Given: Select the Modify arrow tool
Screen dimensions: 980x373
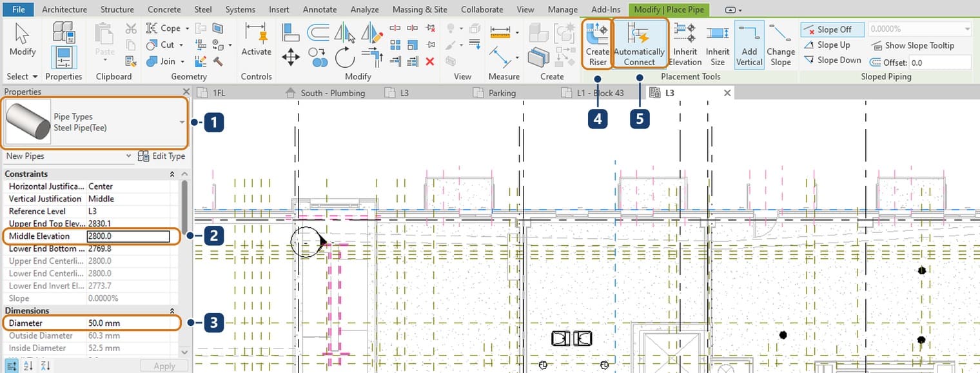Looking at the screenshot, I should (x=23, y=41).
